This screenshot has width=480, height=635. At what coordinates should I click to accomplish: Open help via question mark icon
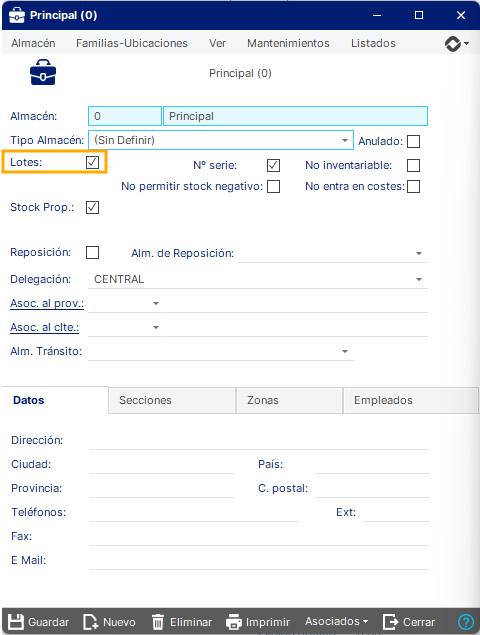[x=465, y=622]
